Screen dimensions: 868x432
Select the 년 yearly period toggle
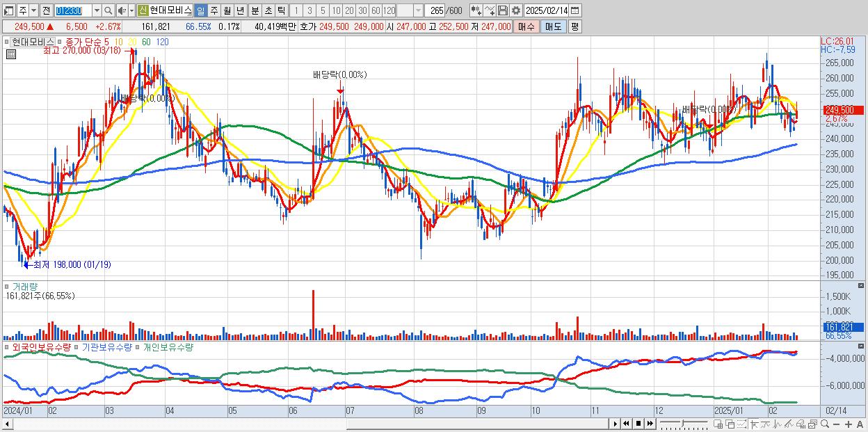pyautogui.click(x=240, y=11)
